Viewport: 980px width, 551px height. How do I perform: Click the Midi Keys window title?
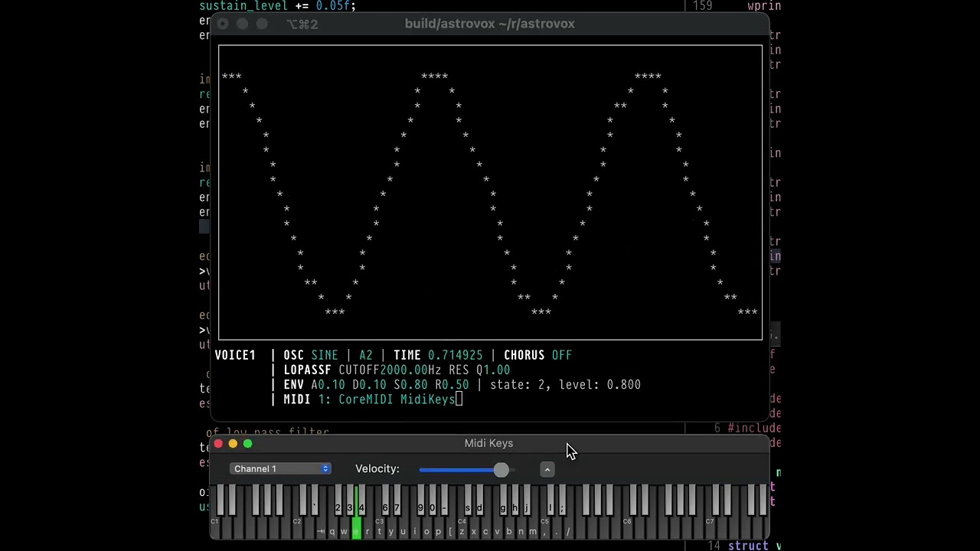[x=488, y=443]
